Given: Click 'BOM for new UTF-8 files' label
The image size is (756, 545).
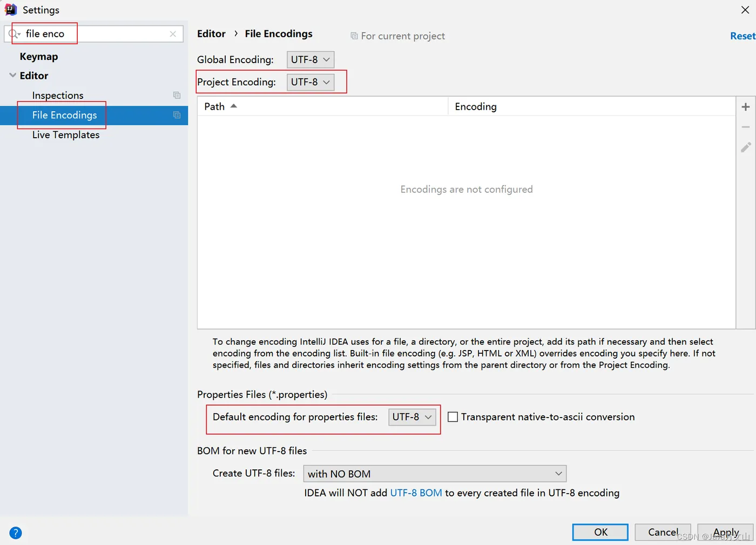Looking at the screenshot, I should point(252,450).
